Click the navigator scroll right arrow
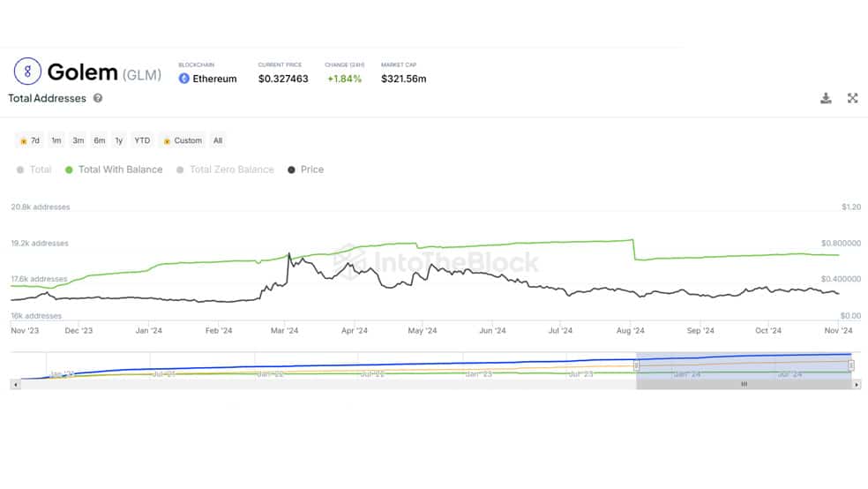 click(x=857, y=384)
